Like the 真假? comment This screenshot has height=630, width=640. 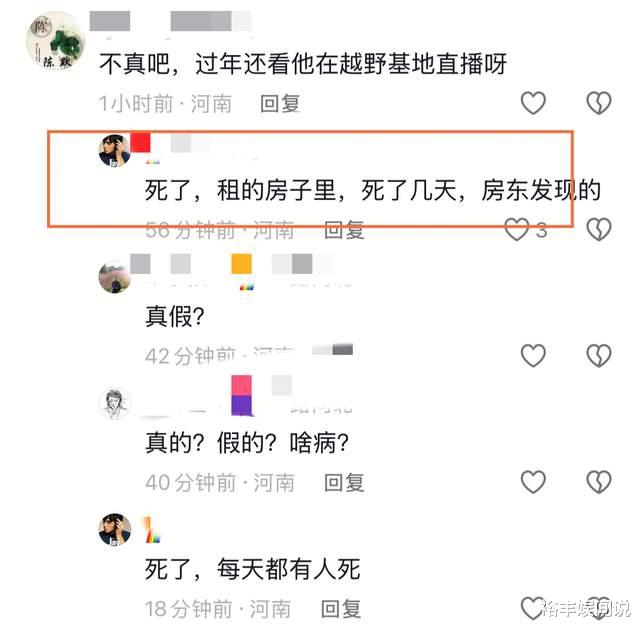(x=533, y=355)
